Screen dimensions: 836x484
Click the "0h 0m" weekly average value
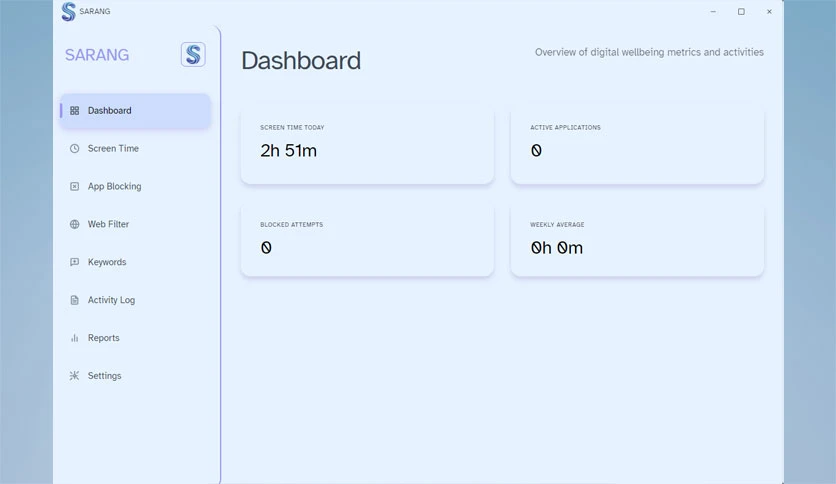point(557,248)
